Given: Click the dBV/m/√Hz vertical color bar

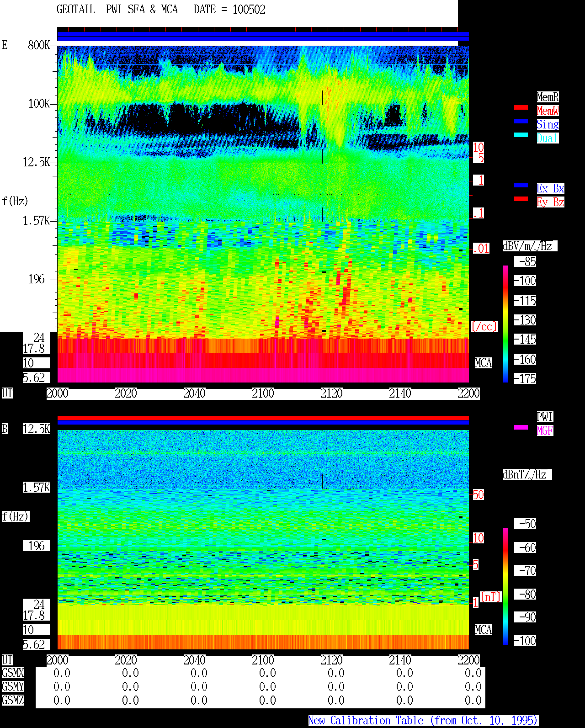Looking at the screenshot, I should (505, 324).
